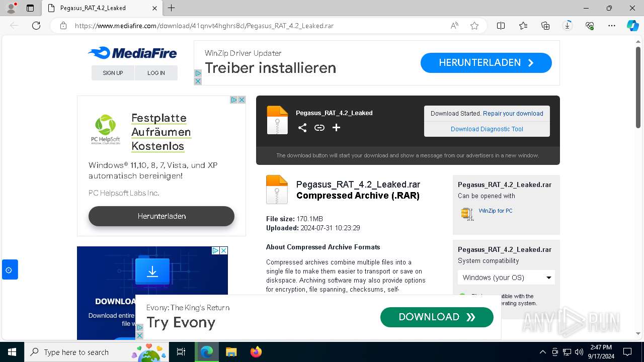Open the Windows Start menu
This screenshot has width=644, height=362.
pyautogui.click(x=12, y=352)
